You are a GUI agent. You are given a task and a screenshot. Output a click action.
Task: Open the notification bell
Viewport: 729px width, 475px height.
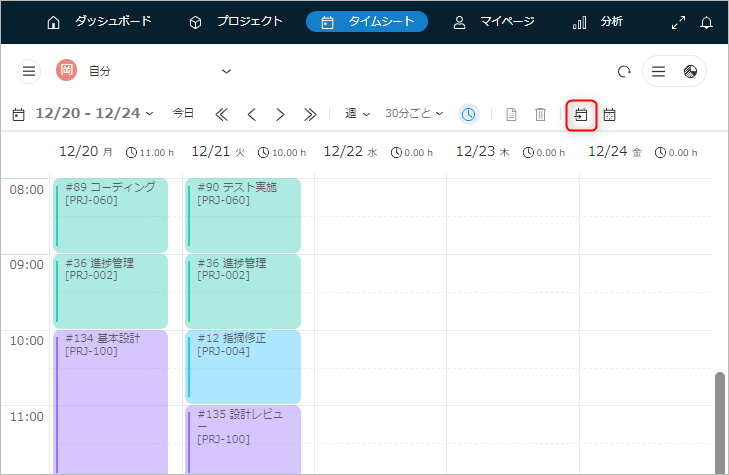[x=707, y=22]
